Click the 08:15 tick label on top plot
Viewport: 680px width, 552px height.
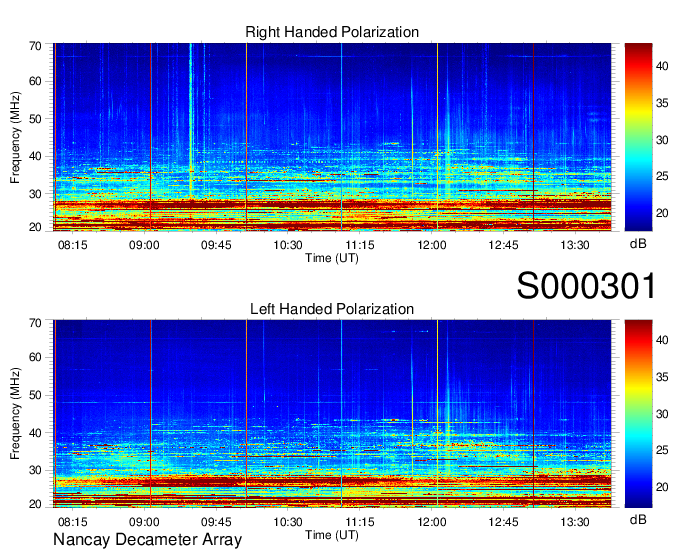click(x=72, y=245)
